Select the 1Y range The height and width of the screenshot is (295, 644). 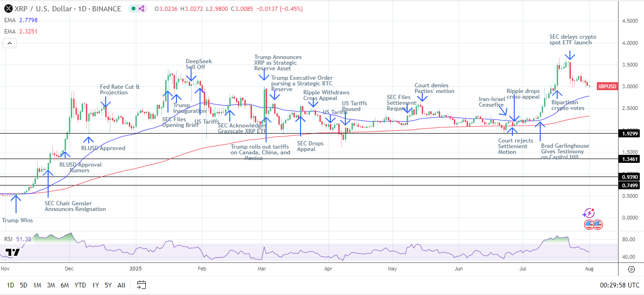click(95, 285)
